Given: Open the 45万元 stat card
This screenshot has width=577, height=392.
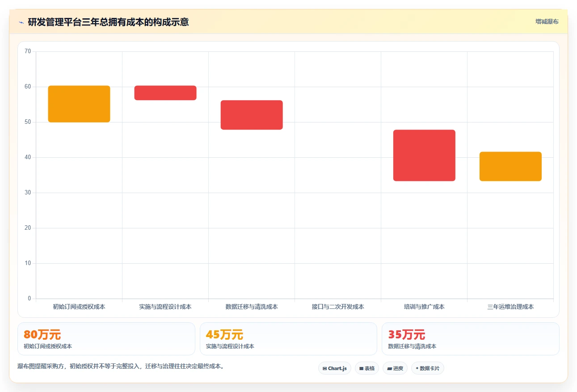Looking at the screenshot, I should pos(288,339).
